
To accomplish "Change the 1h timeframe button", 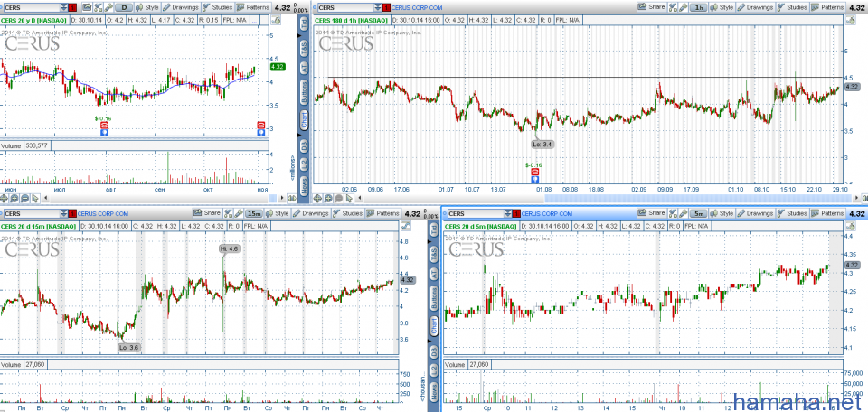I will coord(699,8).
